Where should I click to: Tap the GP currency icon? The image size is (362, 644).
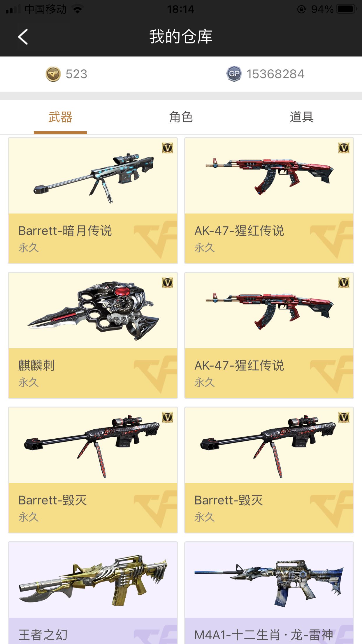pyautogui.click(x=234, y=74)
